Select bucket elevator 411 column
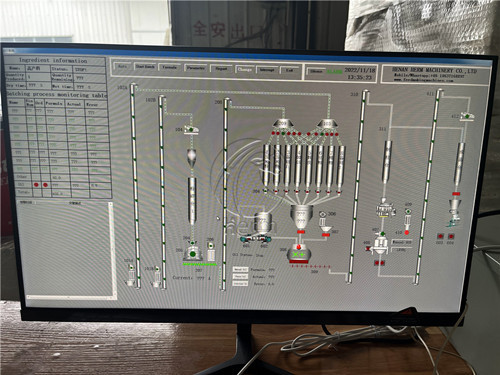Screen dimensions: 500x375 tap(429, 187)
